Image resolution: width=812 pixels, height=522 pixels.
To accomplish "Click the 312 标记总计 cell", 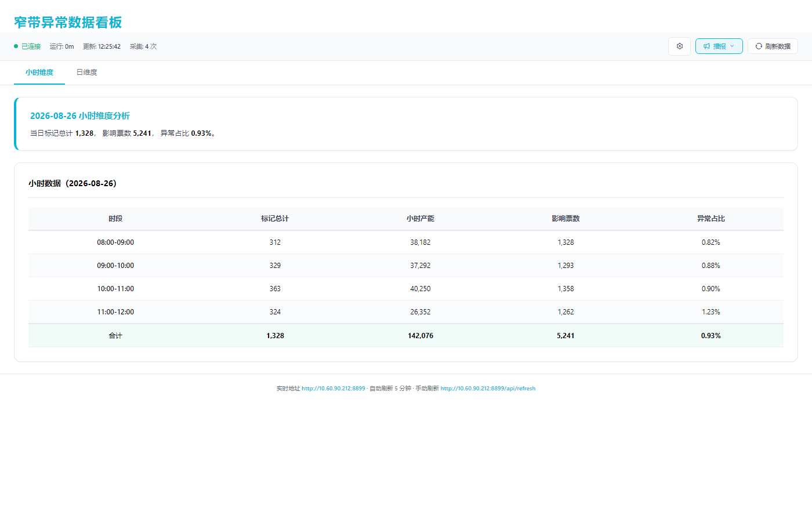I will (x=275, y=242).
